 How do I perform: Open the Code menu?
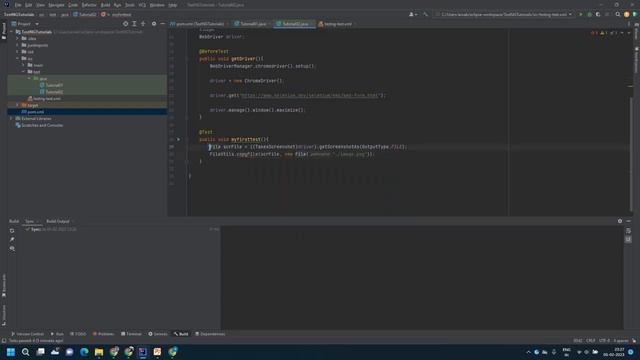tap(73, 5)
